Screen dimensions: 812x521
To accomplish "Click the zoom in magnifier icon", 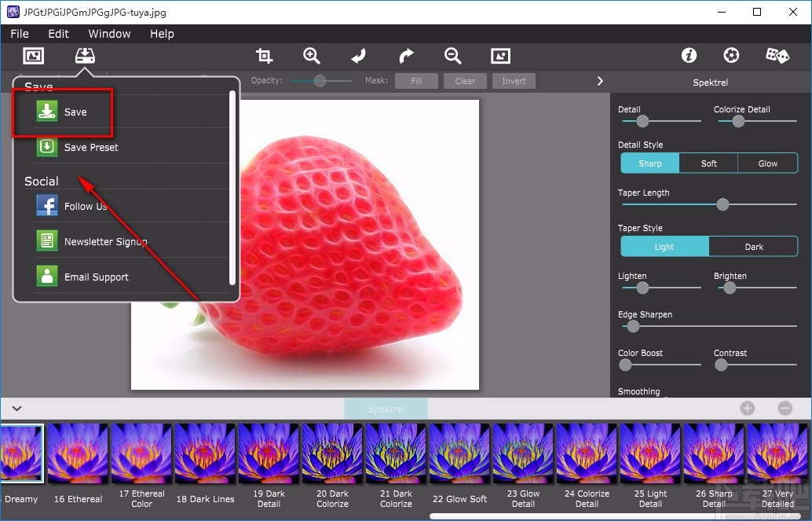I will point(311,56).
